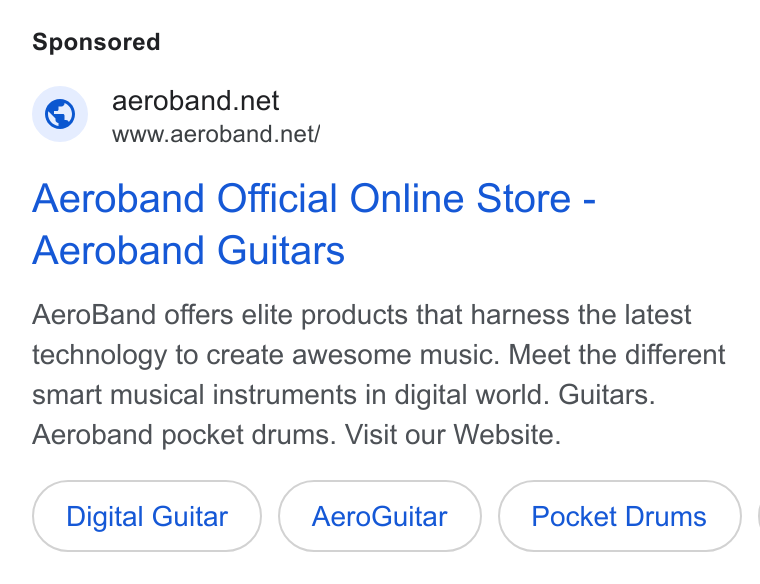This screenshot has height=584, width=760.
Task: Click the 'Visit our Website' sentence
Action: pos(453,435)
